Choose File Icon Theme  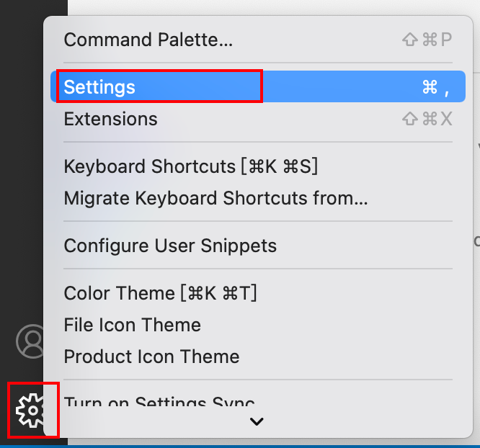(x=132, y=325)
